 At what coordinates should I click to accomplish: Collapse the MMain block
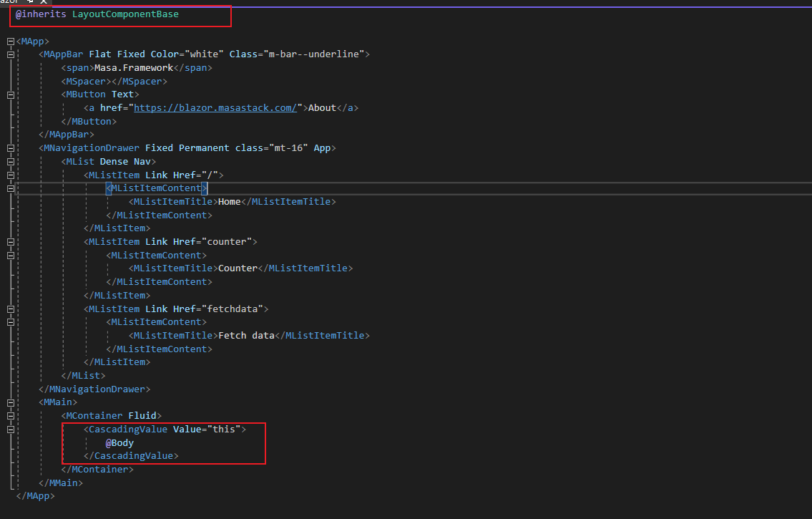(x=11, y=403)
